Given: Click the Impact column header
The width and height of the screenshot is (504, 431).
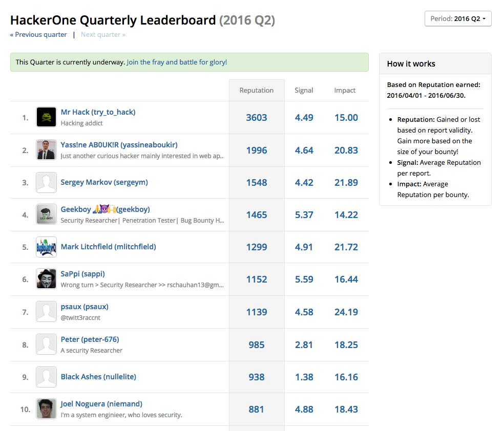Looking at the screenshot, I should pos(344,90).
